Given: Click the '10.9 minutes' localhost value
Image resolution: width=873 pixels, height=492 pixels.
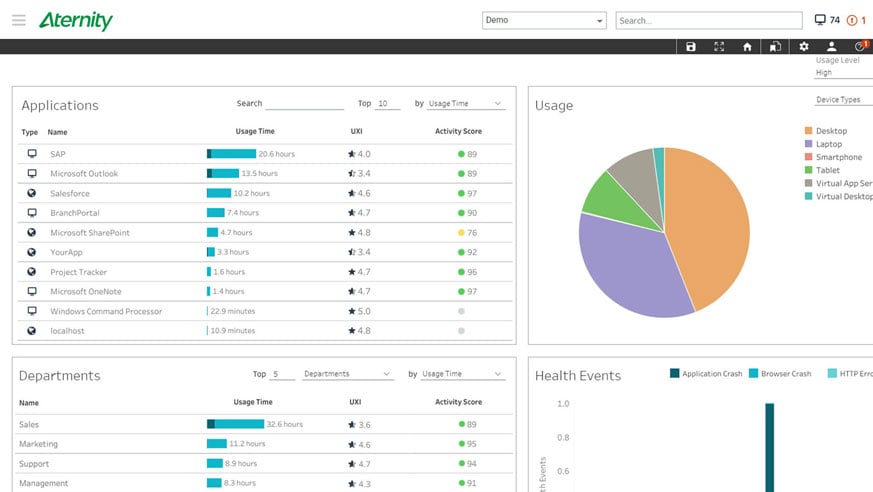Looking at the screenshot, I should click(233, 331).
